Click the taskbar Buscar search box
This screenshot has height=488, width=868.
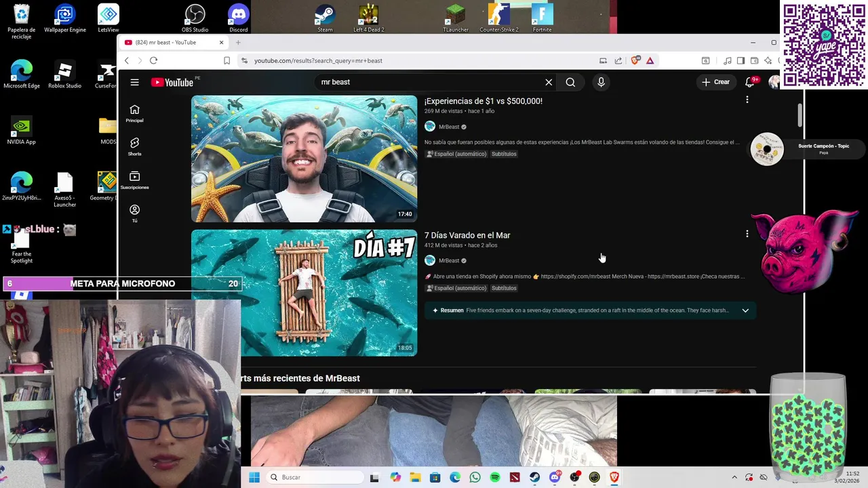[314, 477]
